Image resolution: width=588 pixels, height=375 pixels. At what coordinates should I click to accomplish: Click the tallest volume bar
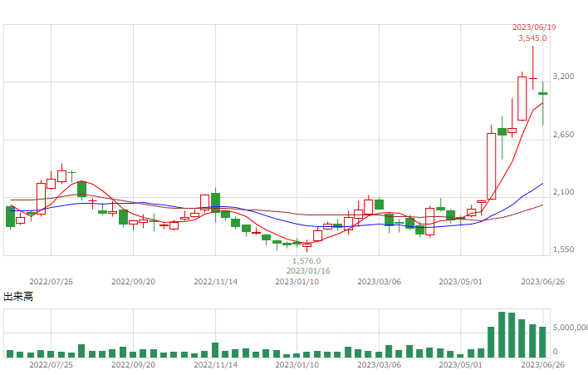(502, 334)
